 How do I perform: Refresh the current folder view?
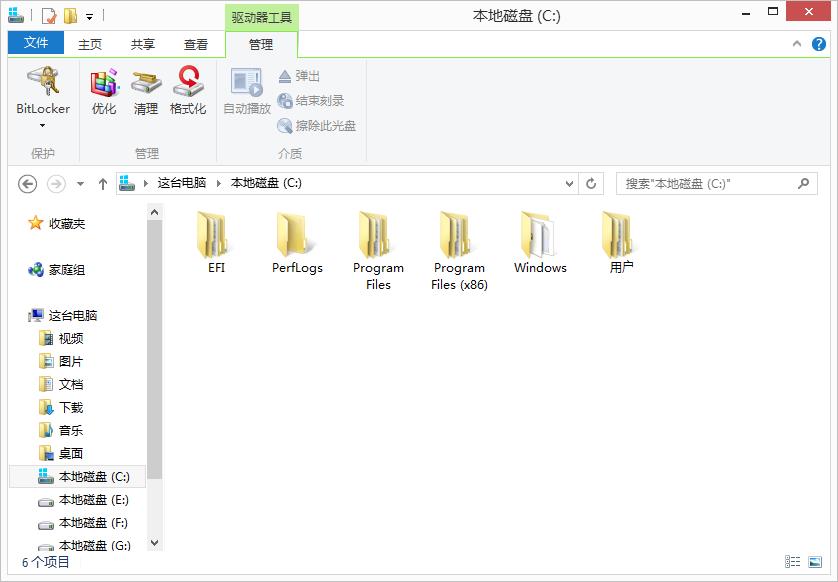click(x=591, y=183)
